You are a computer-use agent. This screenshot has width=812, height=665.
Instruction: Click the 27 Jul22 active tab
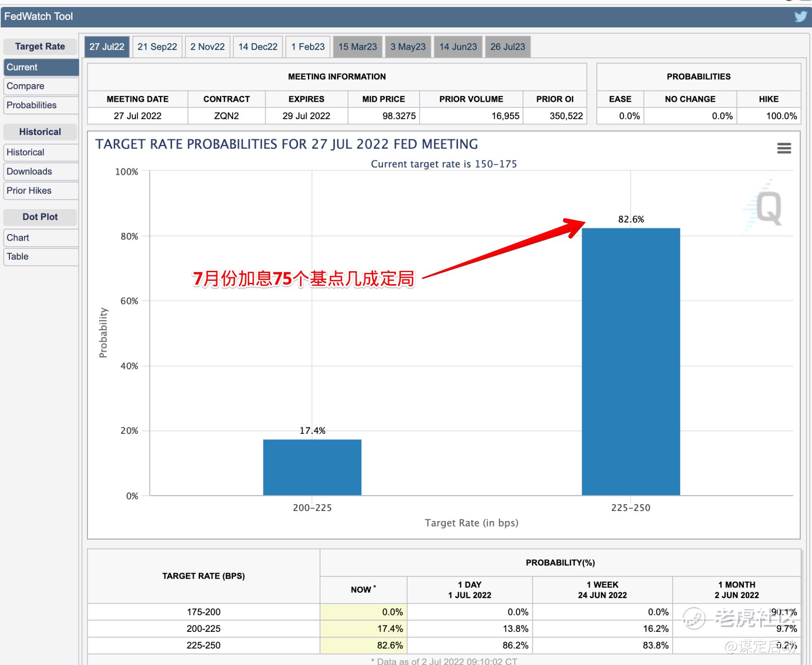coord(107,47)
